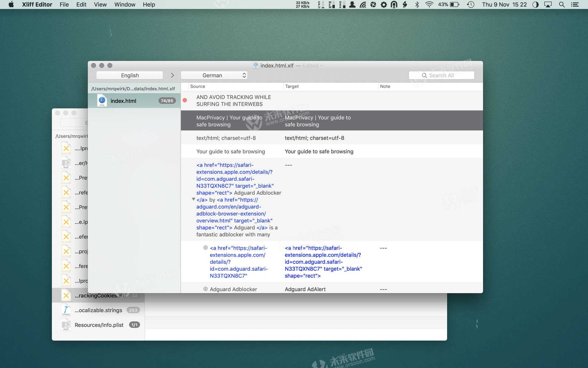Open the Edited dropdown arrow in the title bar

[322, 66]
